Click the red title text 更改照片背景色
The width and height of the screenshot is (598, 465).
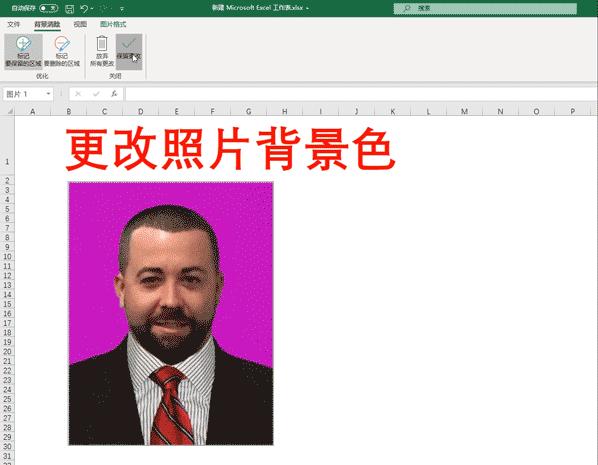(x=230, y=149)
